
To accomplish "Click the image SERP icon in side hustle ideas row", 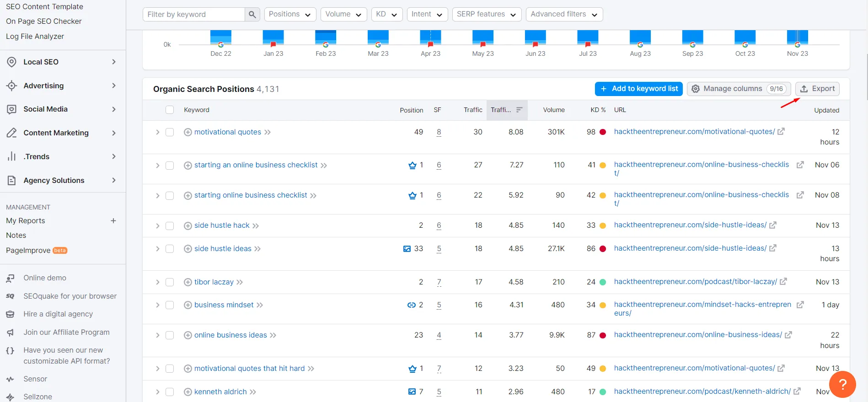I will pyautogui.click(x=407, y=249).
